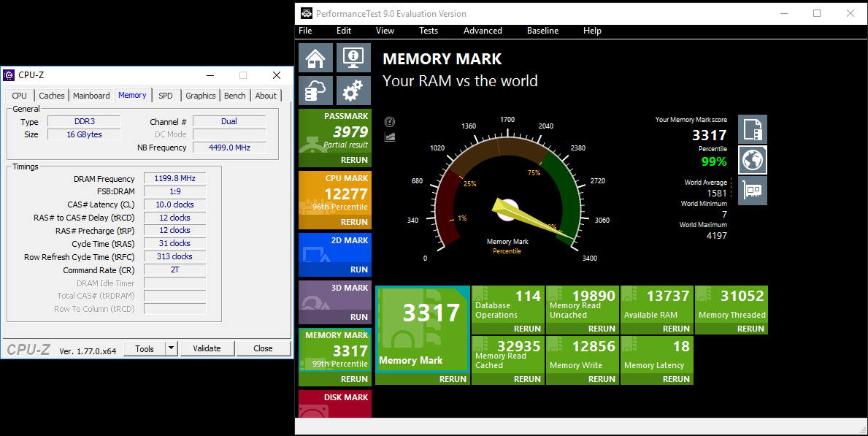
Task: Maximize the PerformanceTest window
Action: click(x=817, y=13)
